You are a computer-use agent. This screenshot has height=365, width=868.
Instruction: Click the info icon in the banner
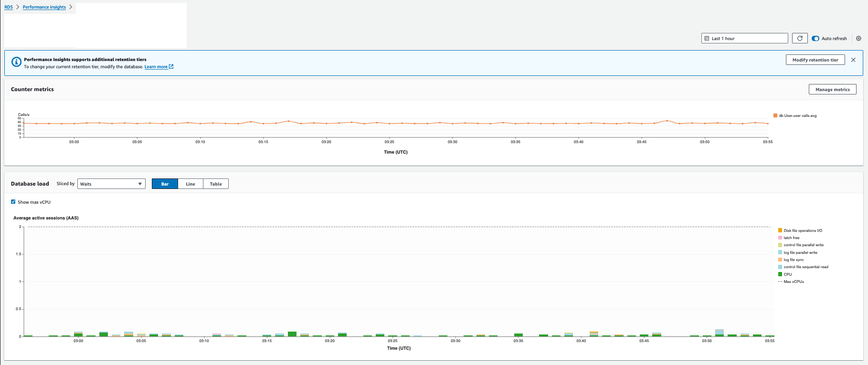[16, 63]
